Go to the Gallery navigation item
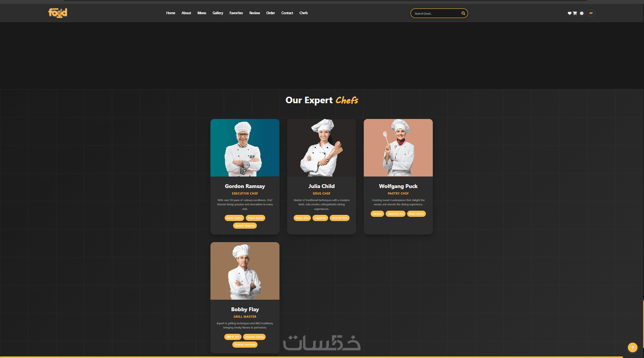 tap(218, 13)
